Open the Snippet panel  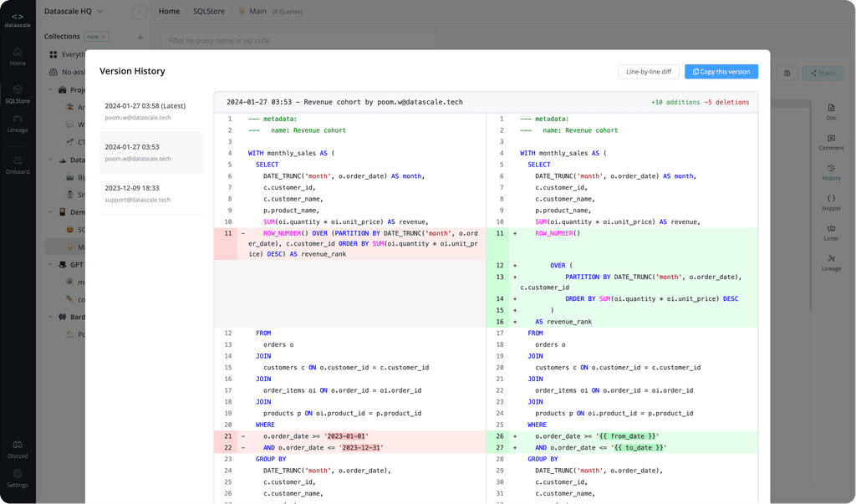click(x=831, y=203)
